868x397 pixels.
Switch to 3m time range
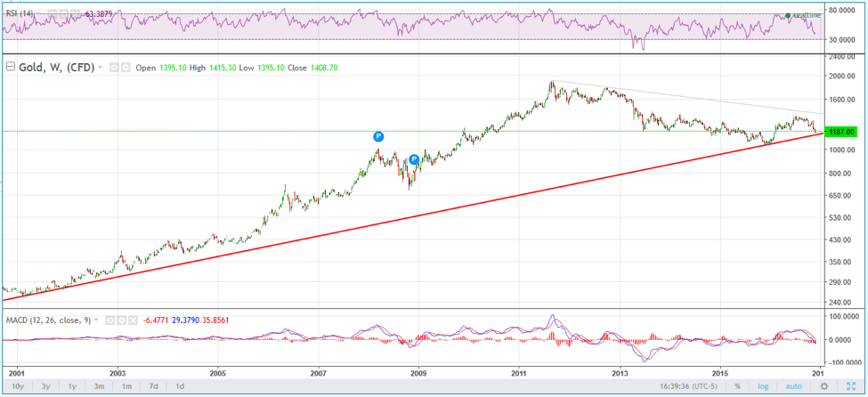click(100, 386)
